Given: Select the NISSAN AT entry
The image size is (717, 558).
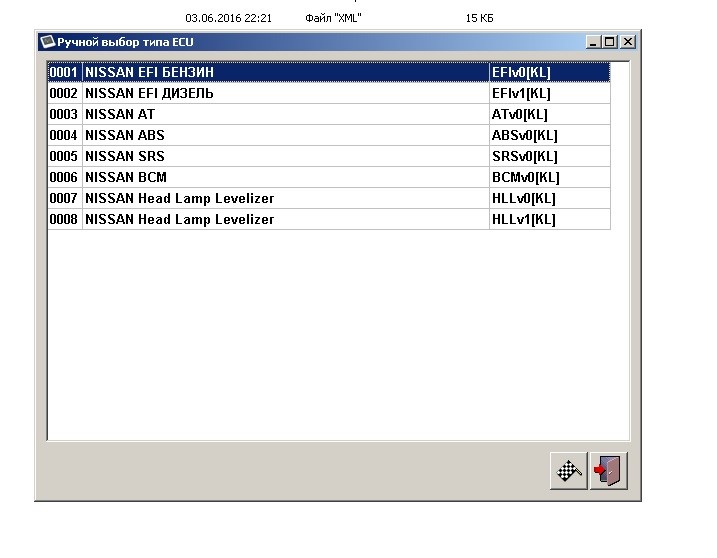Looking at the screenshot, I should point(329,114).
